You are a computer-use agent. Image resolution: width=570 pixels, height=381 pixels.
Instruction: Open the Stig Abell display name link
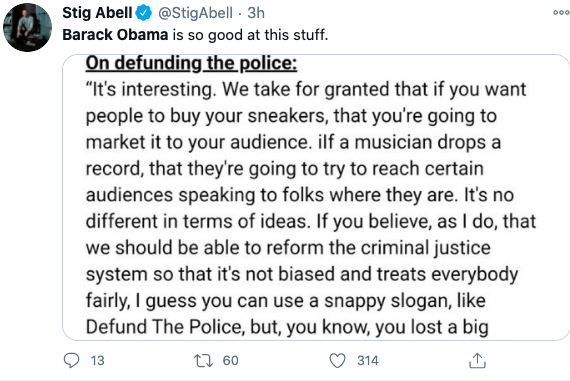click(x=97, y=13)
